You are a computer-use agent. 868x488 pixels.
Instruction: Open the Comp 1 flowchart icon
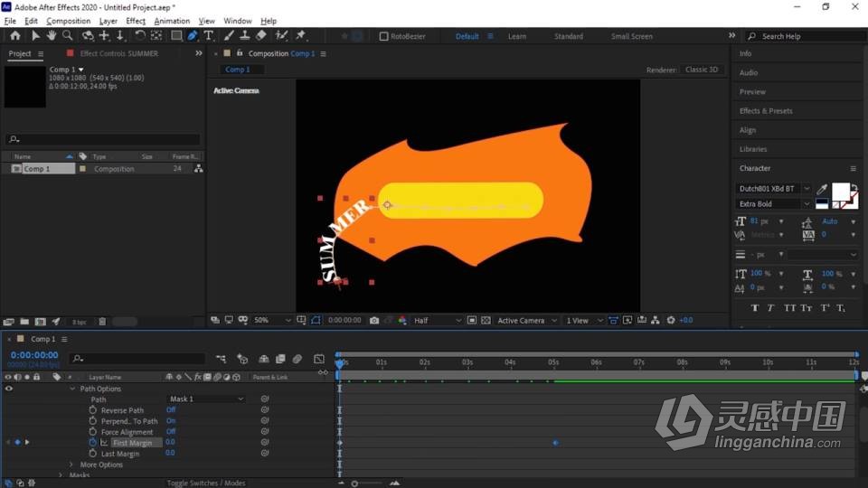click(198, 169)
